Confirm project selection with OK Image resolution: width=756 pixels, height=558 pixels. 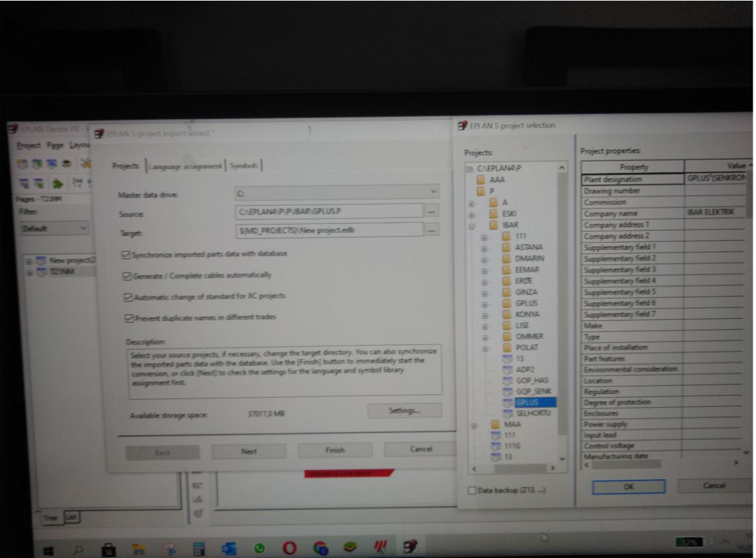pos(628,486)
